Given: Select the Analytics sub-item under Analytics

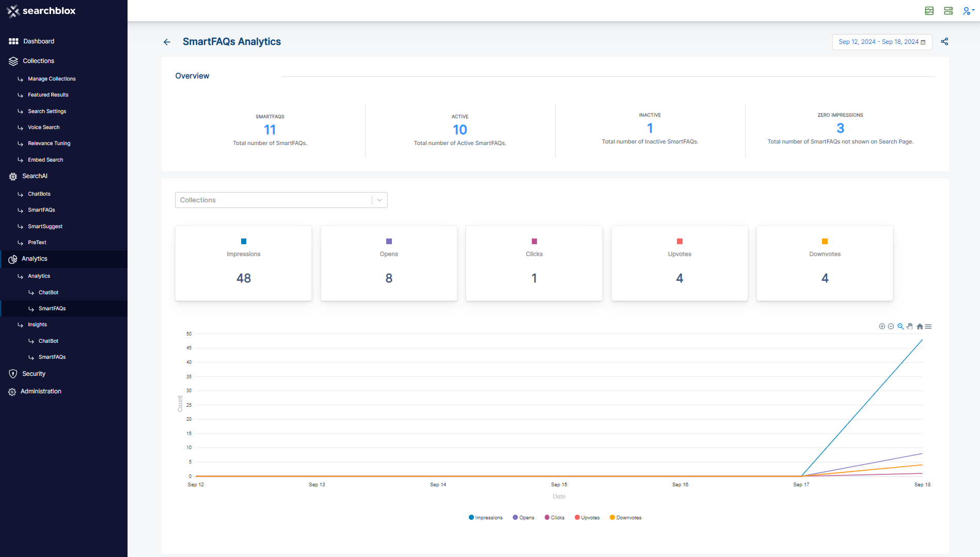Looking at the screenshot, I should click(x=39, y=276).
